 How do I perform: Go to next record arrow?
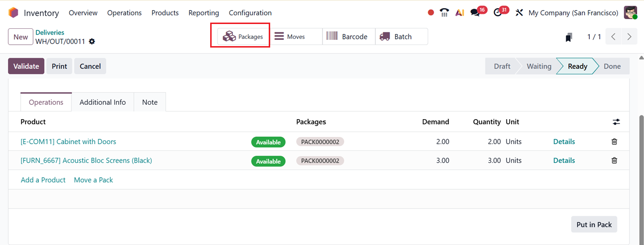coord(629,37)
